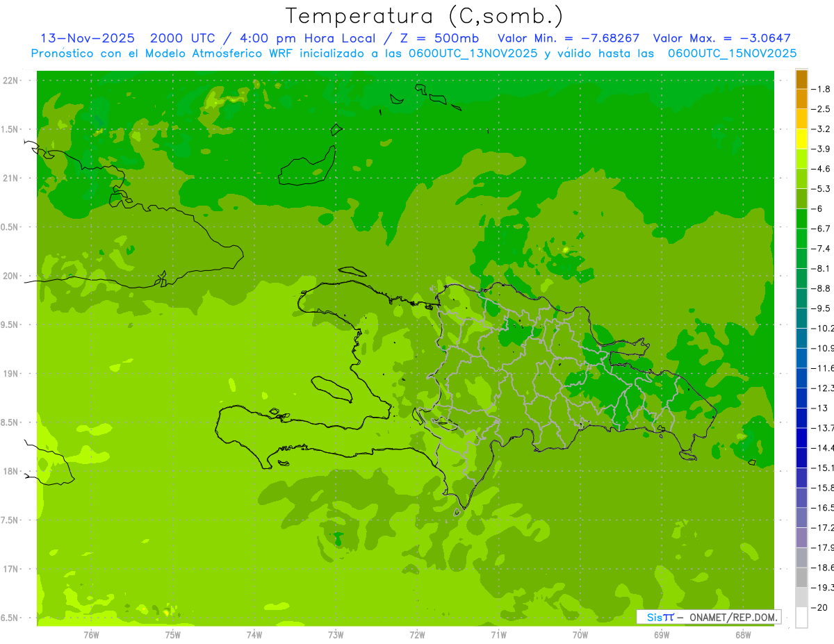Viewport: 834px width, 644px height.
Task: Click the dark blue legend band between -13.7 and -14.4
Action: pos(801,438)
